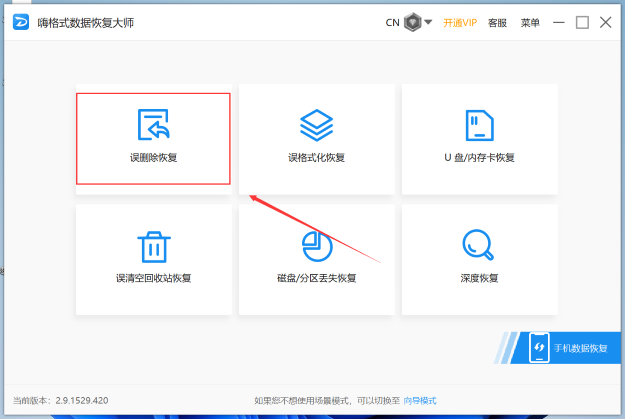Choose the U 盘/内存卡恢复 card icon
Screen dimensions: 625x419
(x=480, y=125)
